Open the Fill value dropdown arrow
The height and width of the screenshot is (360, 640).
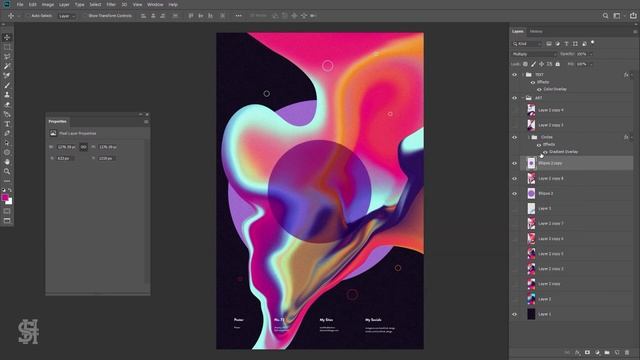point(591,64)
